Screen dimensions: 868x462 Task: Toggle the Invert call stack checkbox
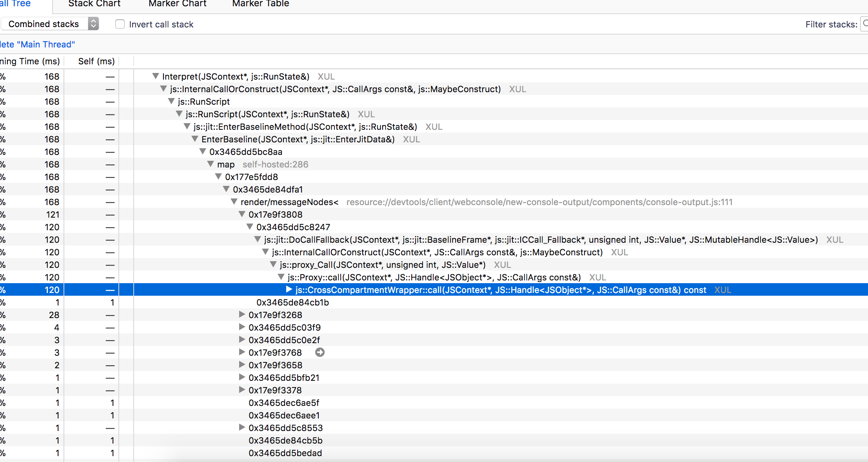click(120, 24)
